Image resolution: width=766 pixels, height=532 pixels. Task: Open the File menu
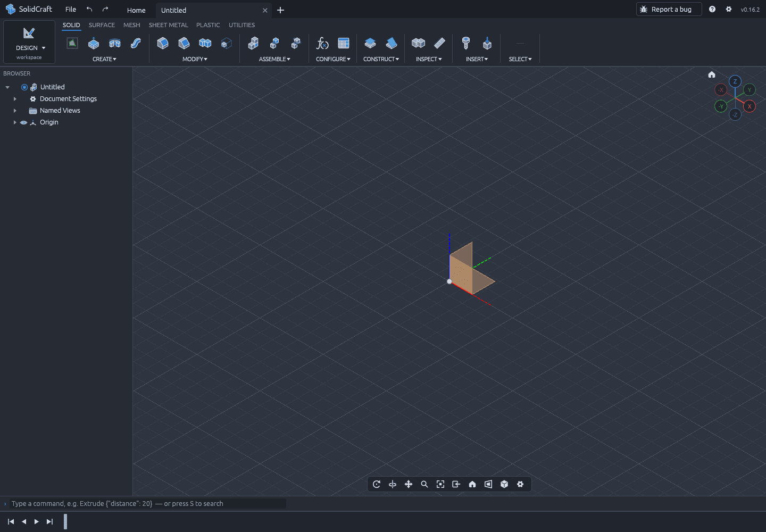(71, 10)
